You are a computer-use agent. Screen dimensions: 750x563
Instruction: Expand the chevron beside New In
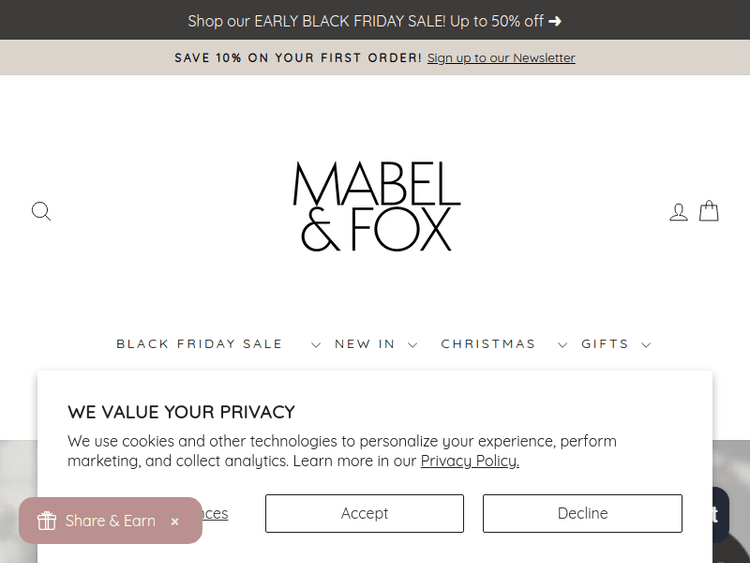(x=412, y=345)
